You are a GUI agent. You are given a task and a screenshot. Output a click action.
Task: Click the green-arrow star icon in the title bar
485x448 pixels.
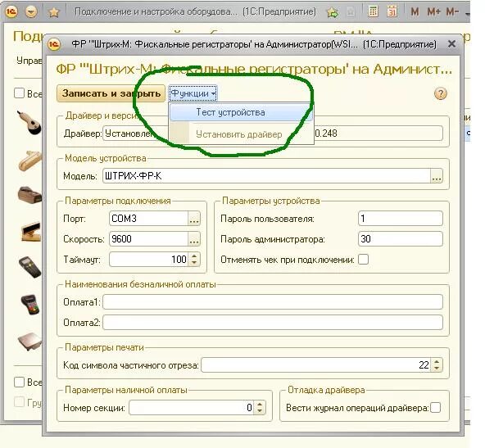pyautogui.click(x=333, y=12)
